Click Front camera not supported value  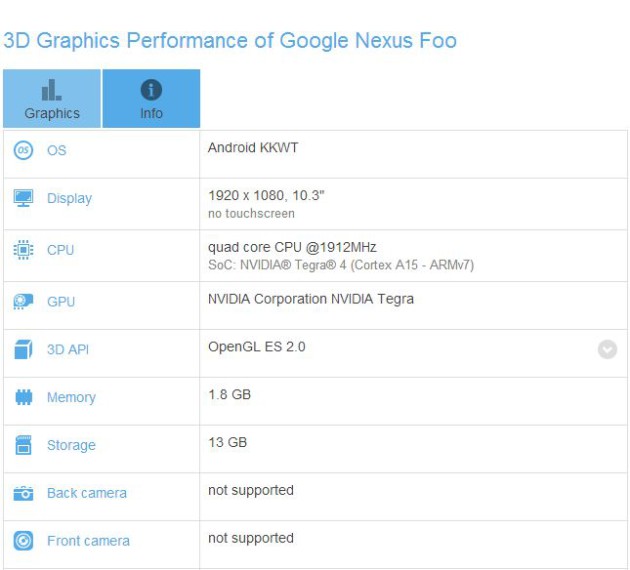coord(251,538)
